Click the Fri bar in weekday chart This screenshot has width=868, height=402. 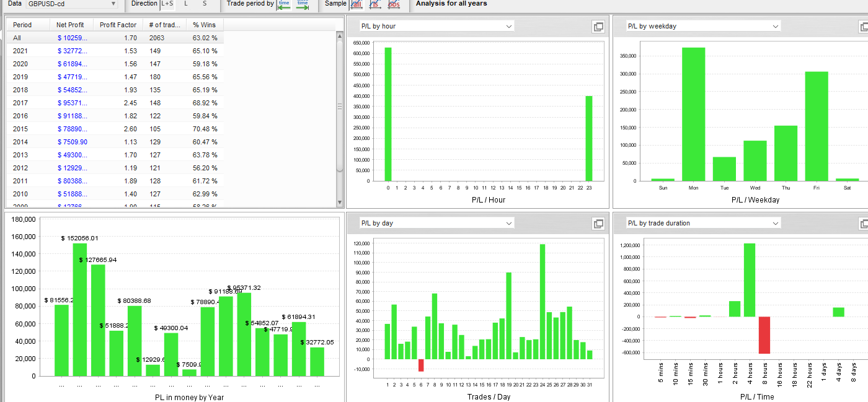pos(817,126)
